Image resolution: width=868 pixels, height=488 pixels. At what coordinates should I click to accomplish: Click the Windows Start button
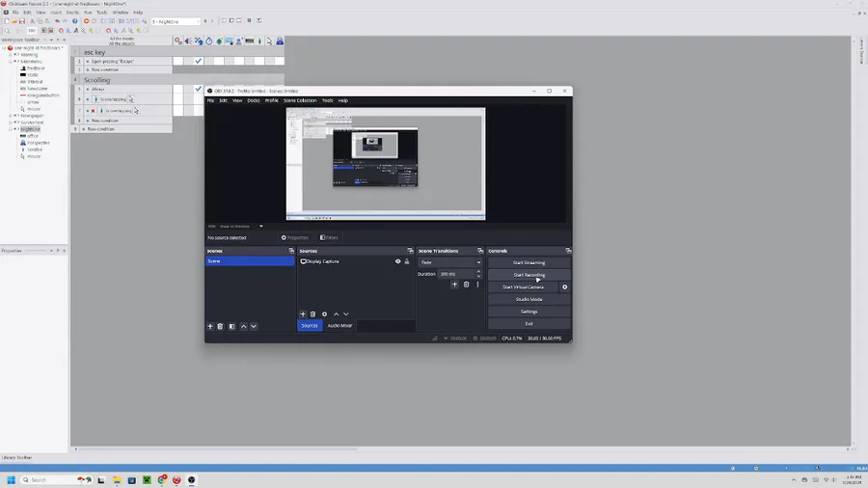pos(11,479)
